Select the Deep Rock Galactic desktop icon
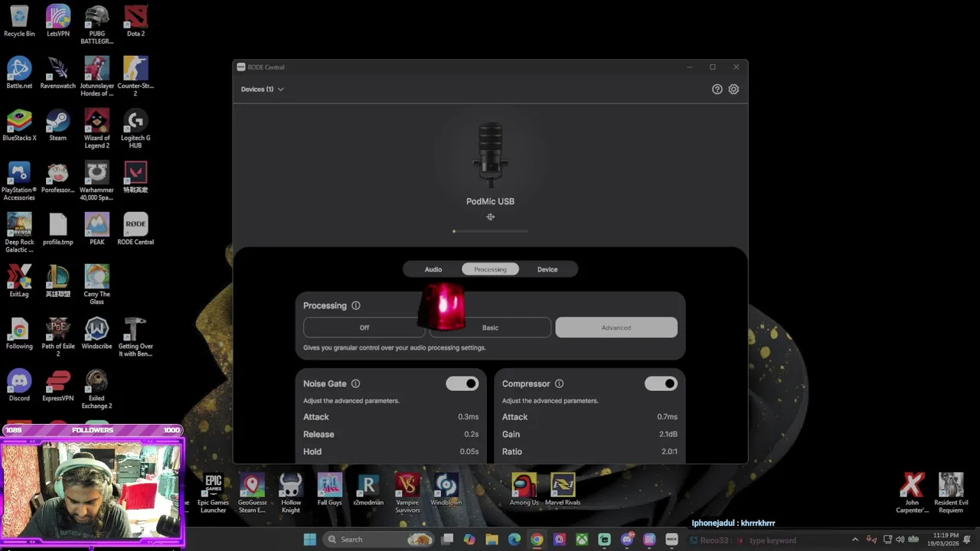 point(19,233)
